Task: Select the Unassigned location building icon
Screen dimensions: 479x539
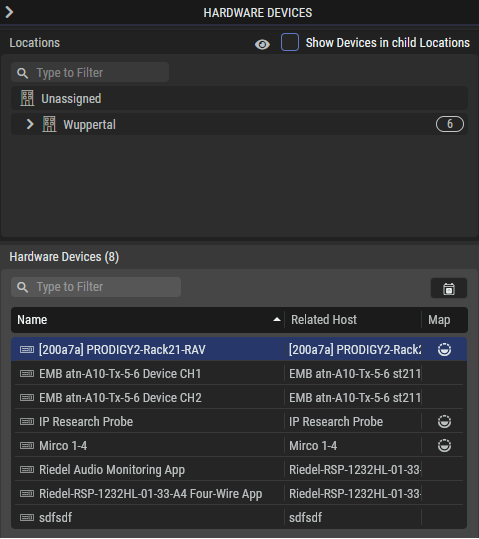Action: point(27,98)
